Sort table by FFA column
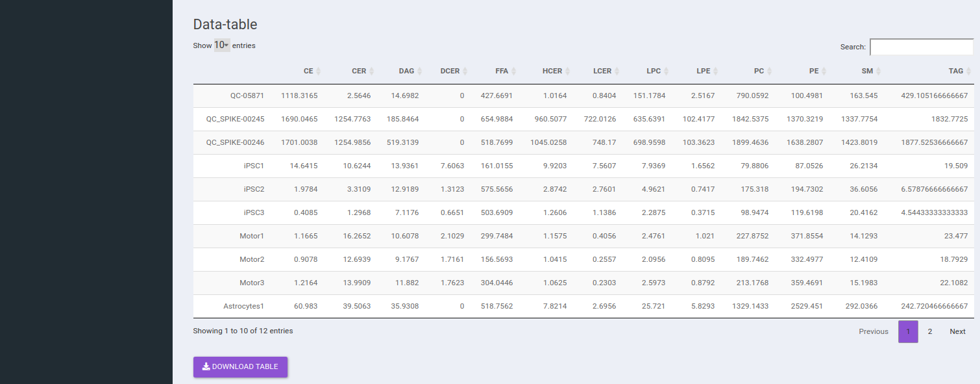980x384 pixels. point(506,71)
